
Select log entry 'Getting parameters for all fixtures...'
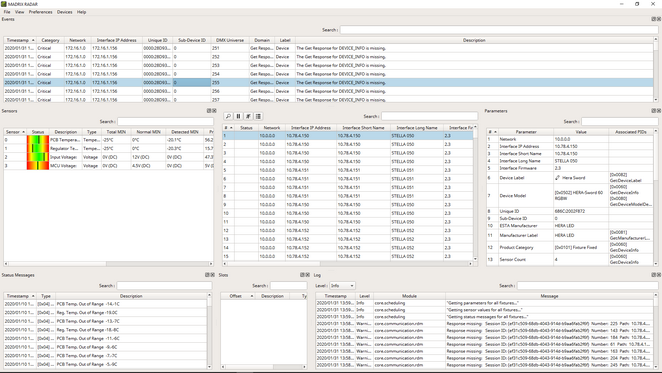(485, 303)
